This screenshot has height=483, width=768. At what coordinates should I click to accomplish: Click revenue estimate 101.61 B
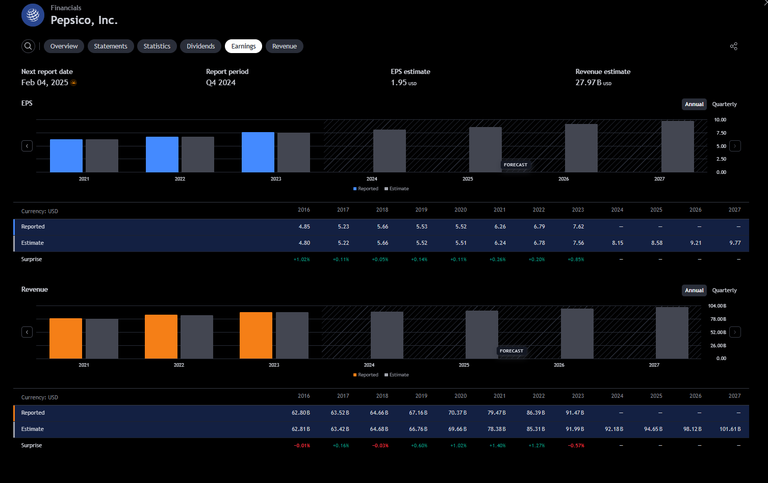click(x=730, y=429)
